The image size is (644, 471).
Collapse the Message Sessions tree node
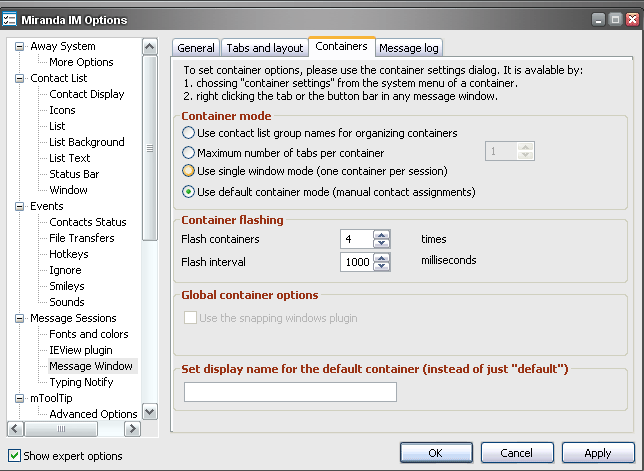pos(19,318)
